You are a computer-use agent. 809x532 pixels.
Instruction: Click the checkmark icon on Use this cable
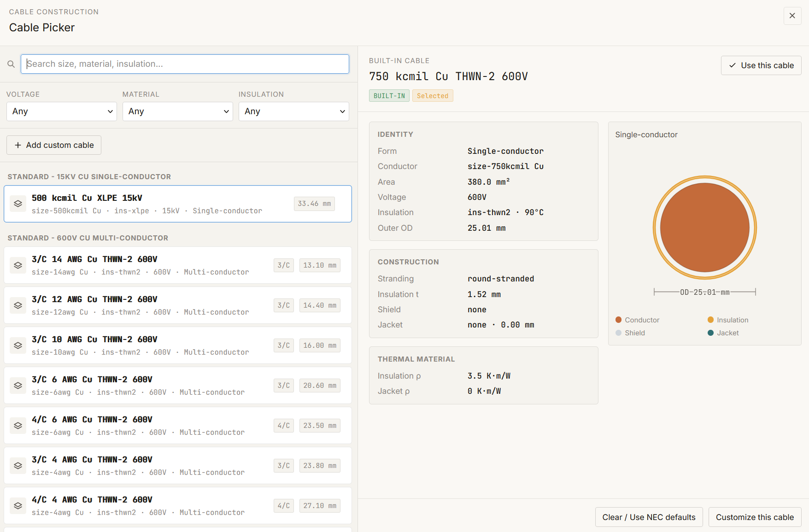pos(732,65)
